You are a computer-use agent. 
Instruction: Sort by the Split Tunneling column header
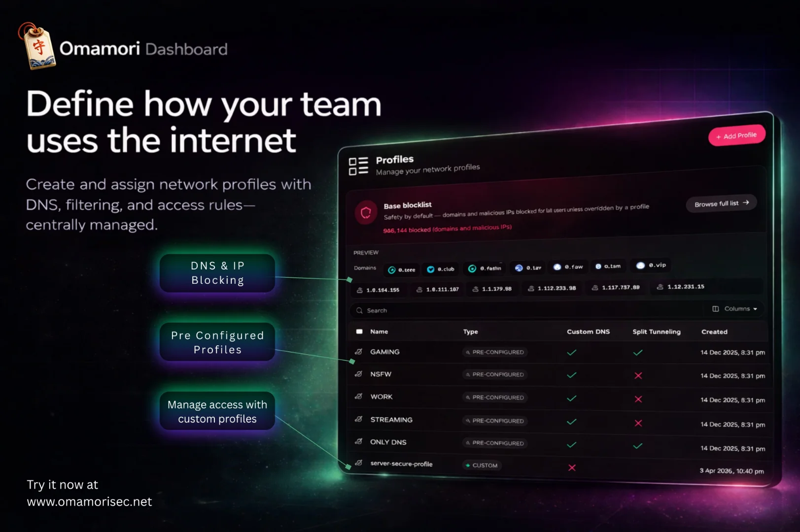tap(657, 332)
